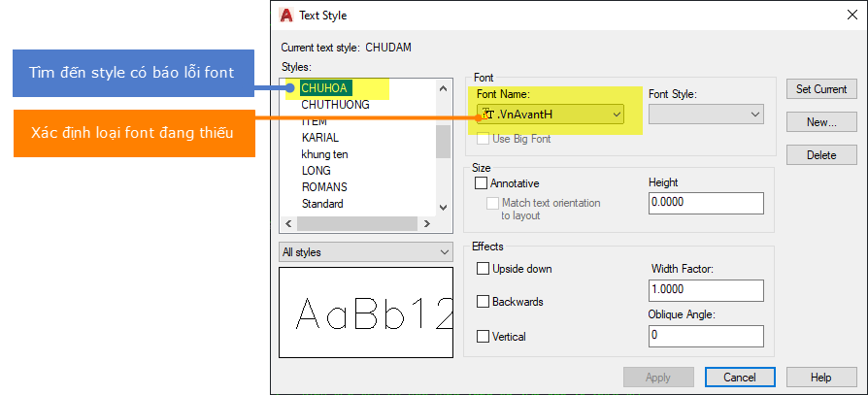Click the New... button
Image resolution: width=868 pixels, height=395 pixels.
point(821,122)
